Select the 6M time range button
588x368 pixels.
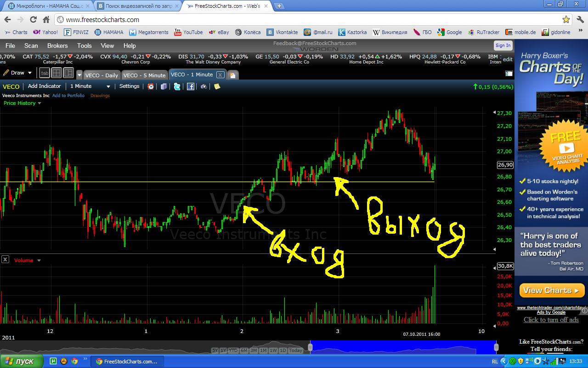(x=244, y=351)
